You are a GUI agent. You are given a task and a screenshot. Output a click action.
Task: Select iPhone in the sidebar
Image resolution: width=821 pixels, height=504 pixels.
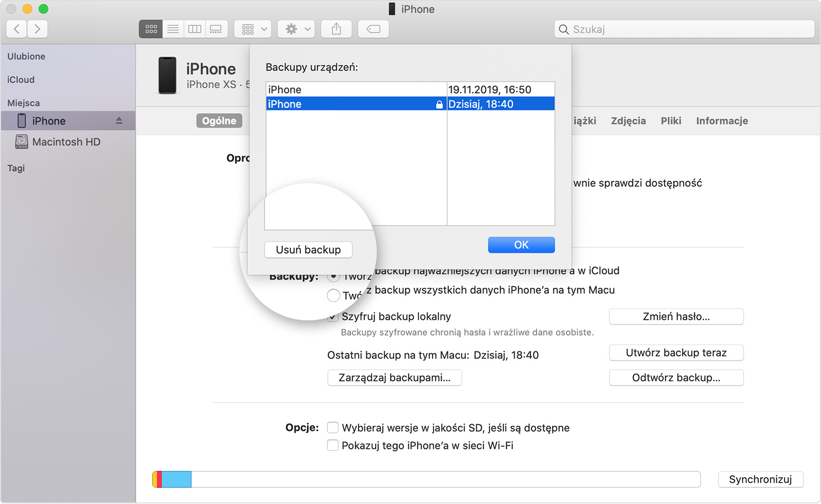point(68,121)
